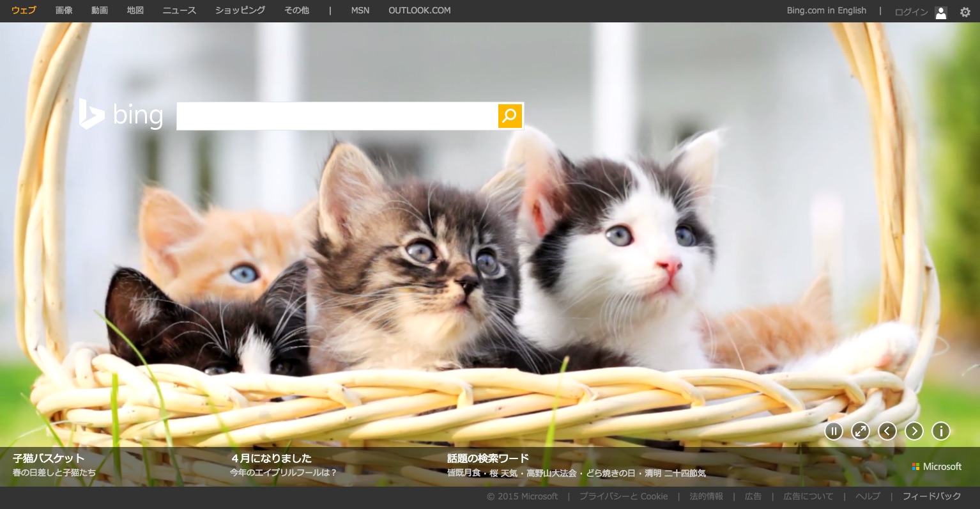980x509 pixels.
Task: Go to the previous homepage image
Action: point(887,431)
